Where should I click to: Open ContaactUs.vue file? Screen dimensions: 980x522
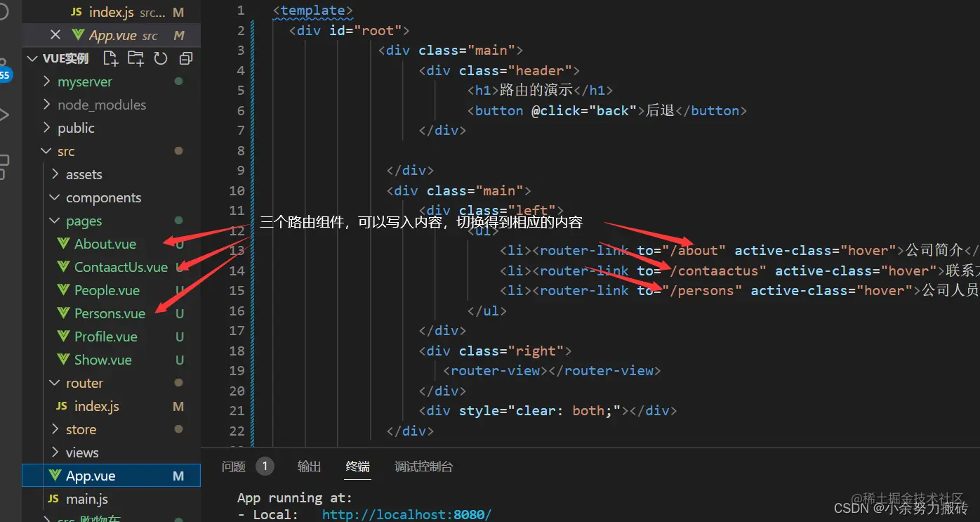pyautogui.click(x=121, y=267)
